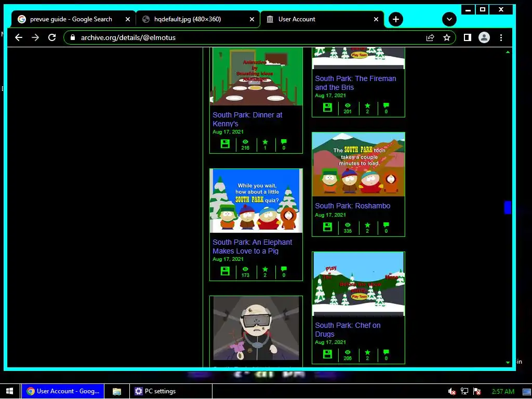
Task: Click floppy icon on Fireman and the Bris
Action: [x=327, y=108]
